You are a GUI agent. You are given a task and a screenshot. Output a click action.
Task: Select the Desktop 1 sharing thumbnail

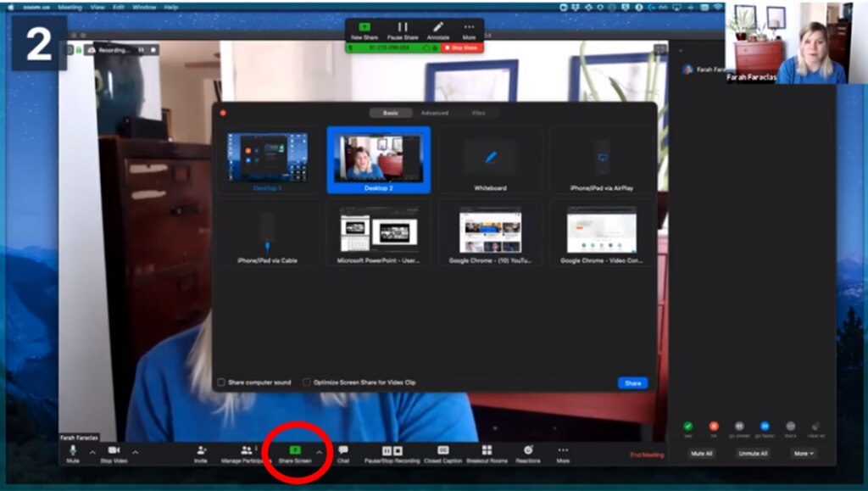click(x=267, y=159)
